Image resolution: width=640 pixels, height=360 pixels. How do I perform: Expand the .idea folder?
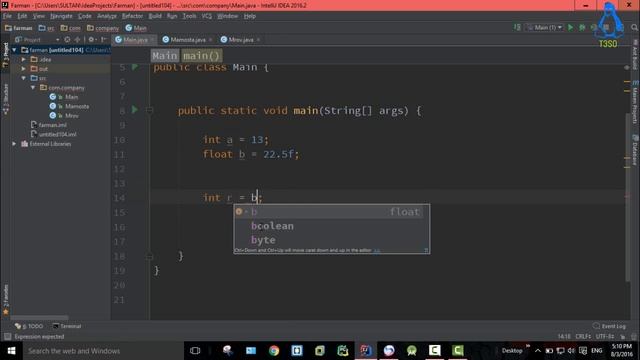(24, 59)
